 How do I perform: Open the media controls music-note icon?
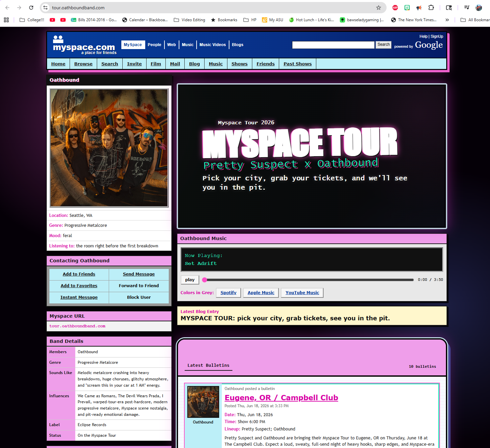click(467, 8)
